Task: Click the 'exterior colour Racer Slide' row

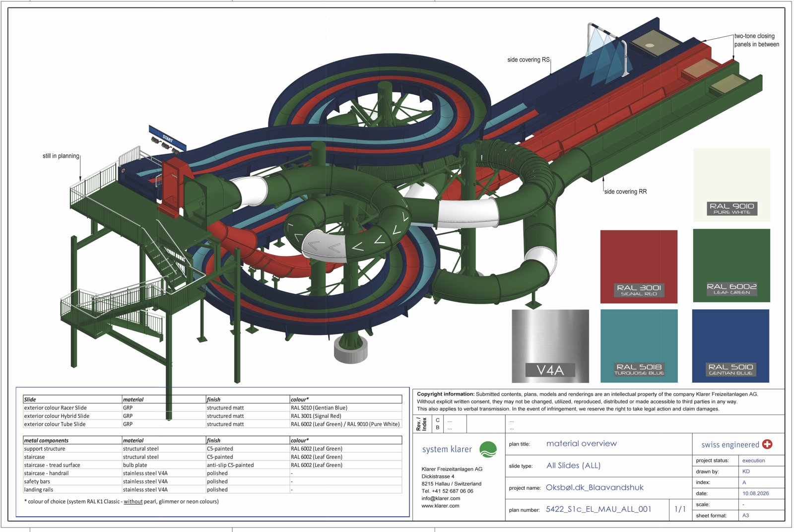Action: (x=212, y=407)
